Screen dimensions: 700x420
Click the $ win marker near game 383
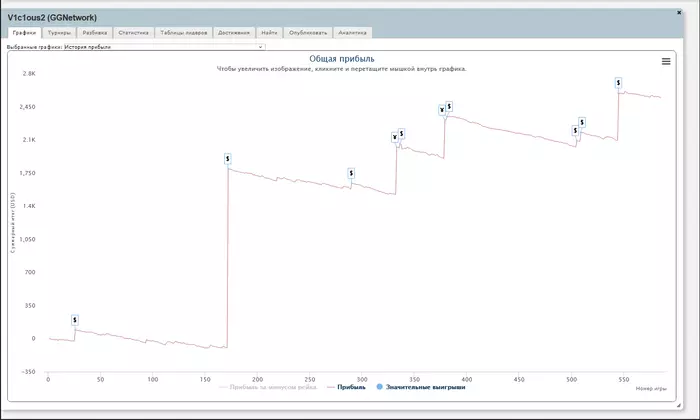tap(449, 106)
